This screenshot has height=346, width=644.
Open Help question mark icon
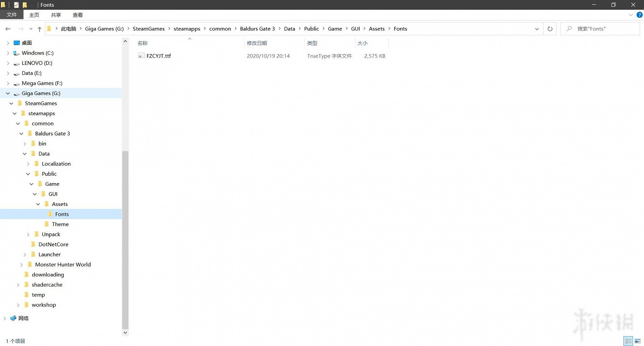coord(639,15)
